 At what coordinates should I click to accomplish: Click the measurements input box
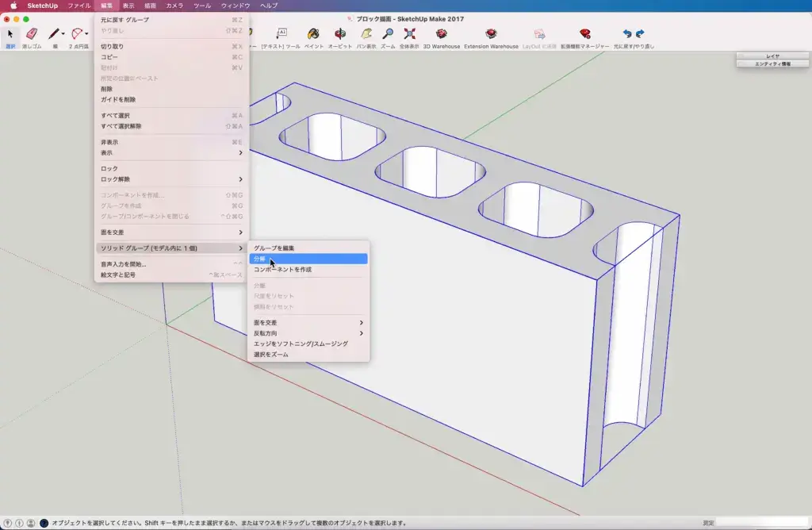pyautogui.click(x=762, y=523)
